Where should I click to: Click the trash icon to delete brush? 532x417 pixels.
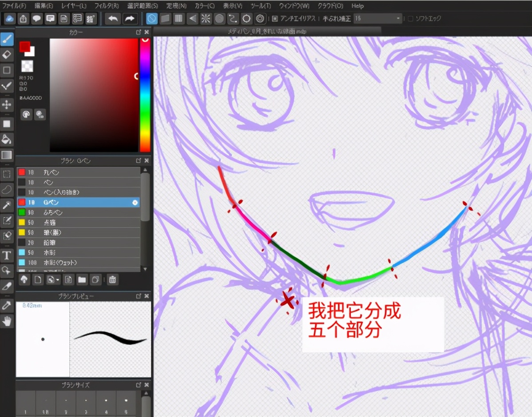tap(112, 279)
